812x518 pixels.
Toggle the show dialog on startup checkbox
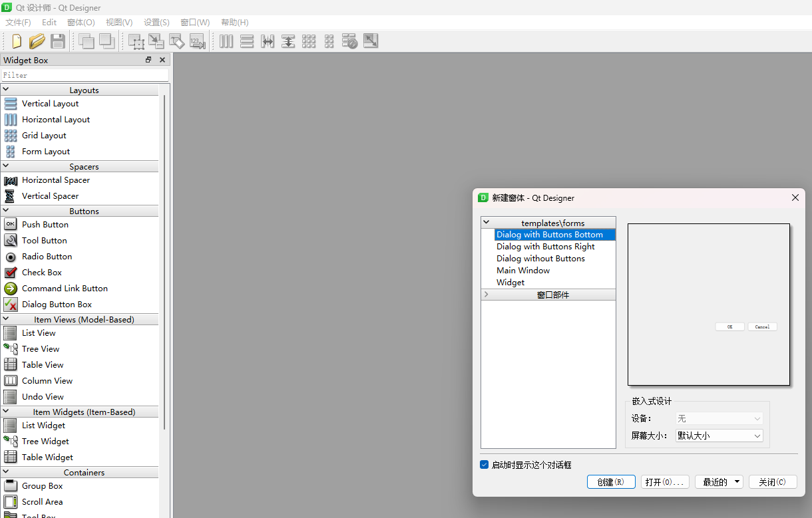[x=484, y=465]
